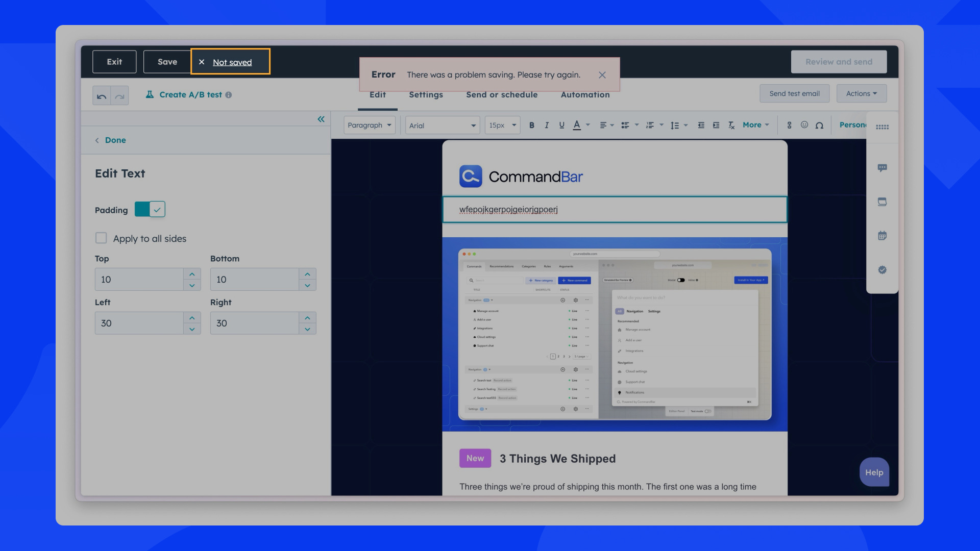980x551 pixels.
Task: Open the Help widget button
Action: tap(874, 472)
